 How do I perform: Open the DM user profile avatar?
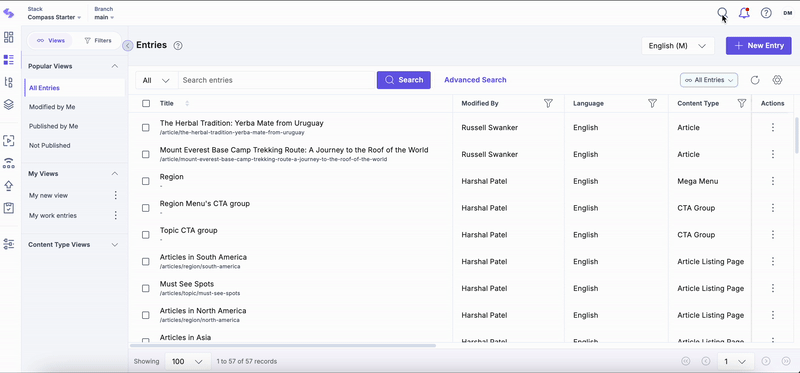point(787,13)
